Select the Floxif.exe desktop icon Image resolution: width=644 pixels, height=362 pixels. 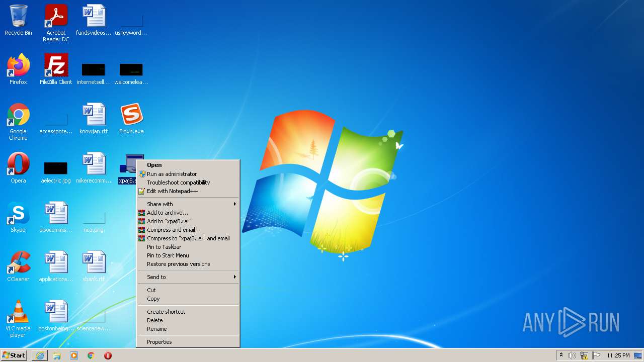(x=131, y=119)
